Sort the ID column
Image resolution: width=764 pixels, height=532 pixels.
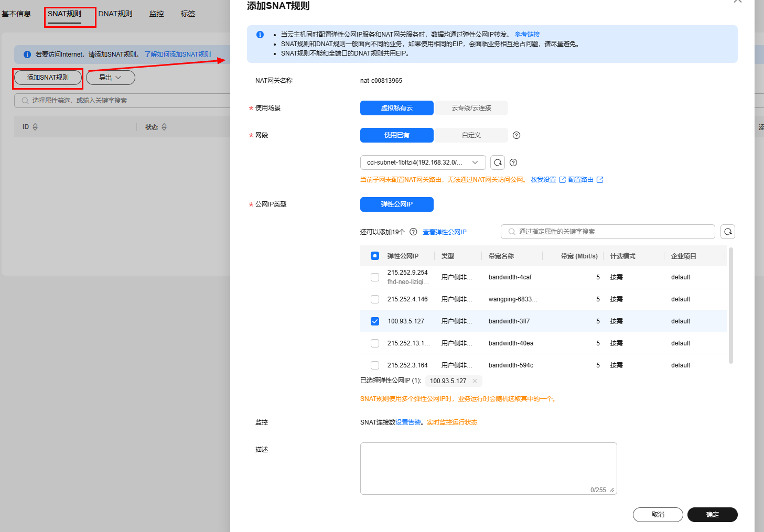coord(35,127)
